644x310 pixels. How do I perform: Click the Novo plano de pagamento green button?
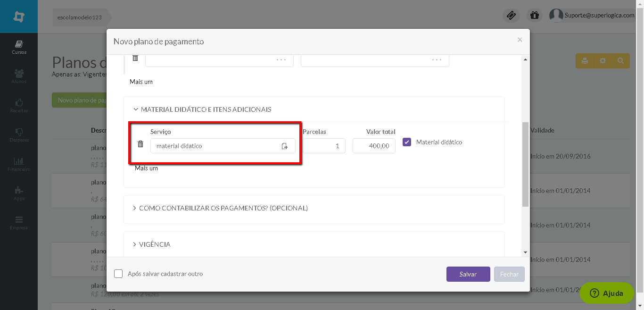(79, 100)
